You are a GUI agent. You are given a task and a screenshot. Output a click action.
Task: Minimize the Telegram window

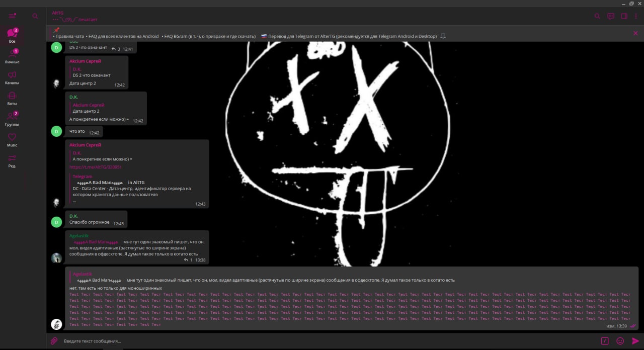click(x=624, y=4)
